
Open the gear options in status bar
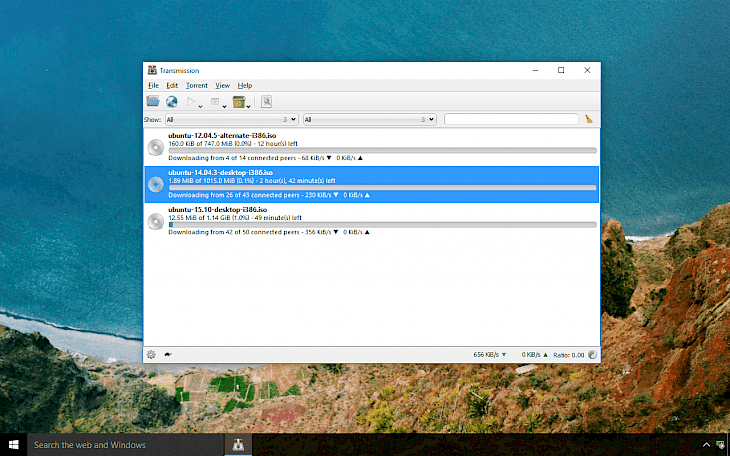click(x=151, y=354)
